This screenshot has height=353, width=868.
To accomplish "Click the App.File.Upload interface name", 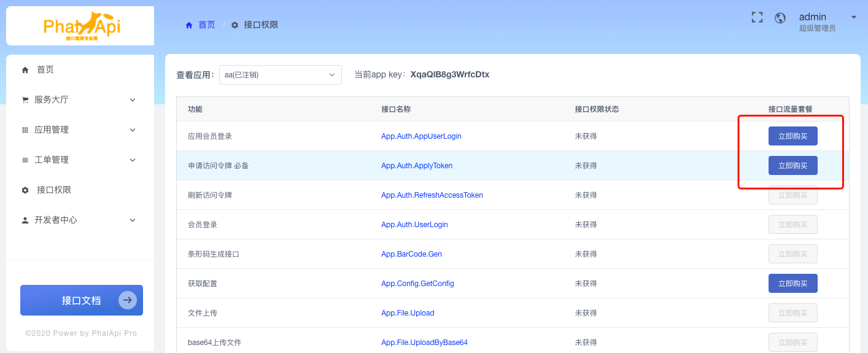I will pos(408,313).
